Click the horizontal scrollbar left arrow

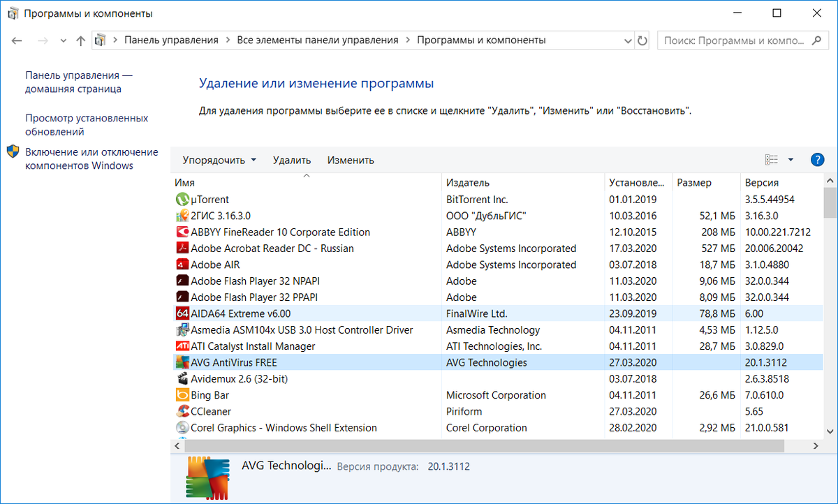point(177,445)
